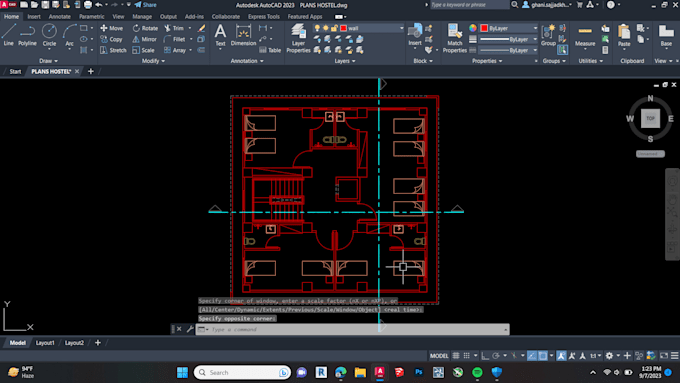Open a new drawing tab with plus button

click(x=91, y=71)
